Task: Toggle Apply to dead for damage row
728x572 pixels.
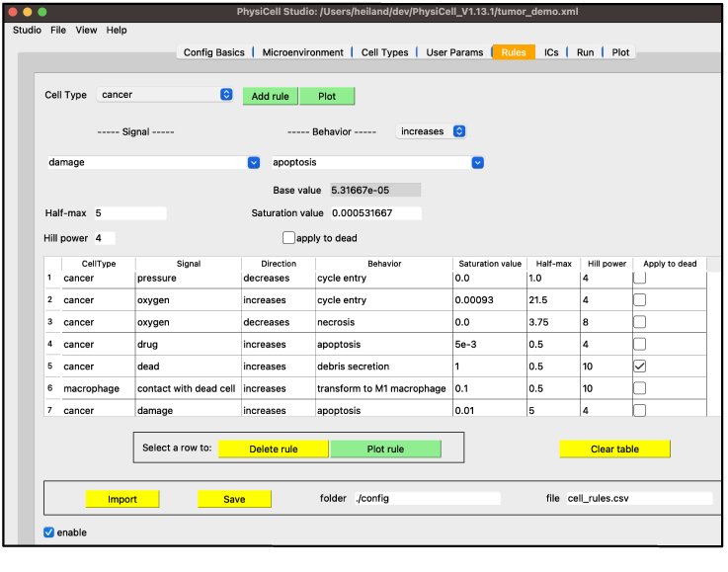Action: [640, 410]
